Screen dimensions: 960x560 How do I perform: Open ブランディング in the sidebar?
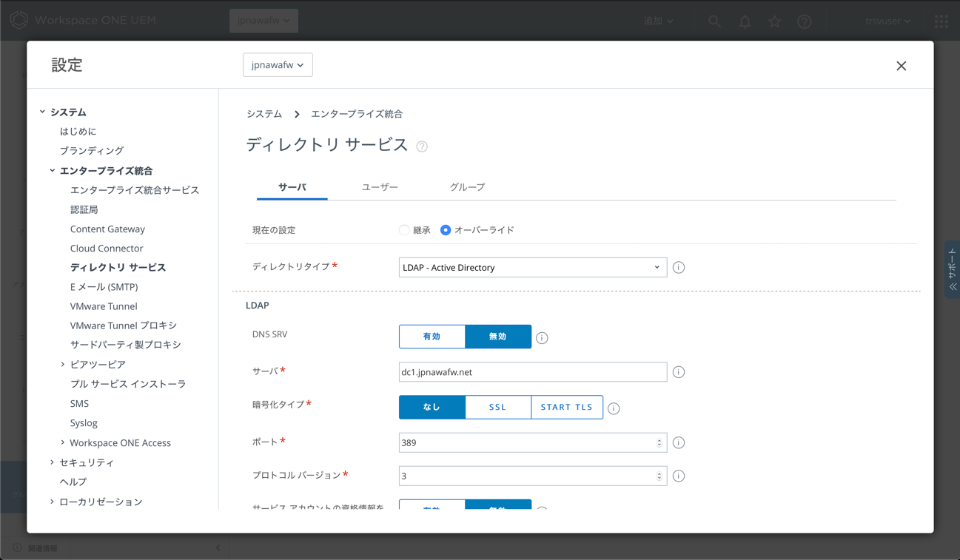pos(92,151)
